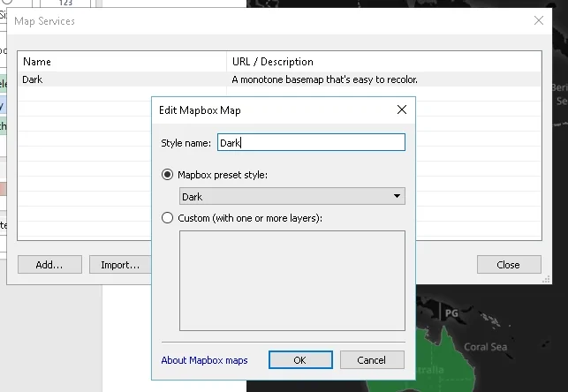Click the custom layers list box
The height and width of the screenshot is (392, 568).
point(292,281)
